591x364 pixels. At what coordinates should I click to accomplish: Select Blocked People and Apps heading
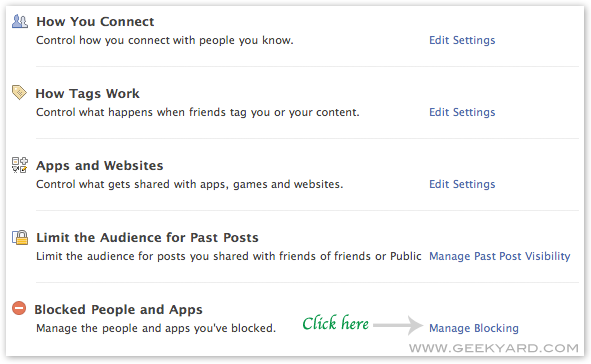118,309
